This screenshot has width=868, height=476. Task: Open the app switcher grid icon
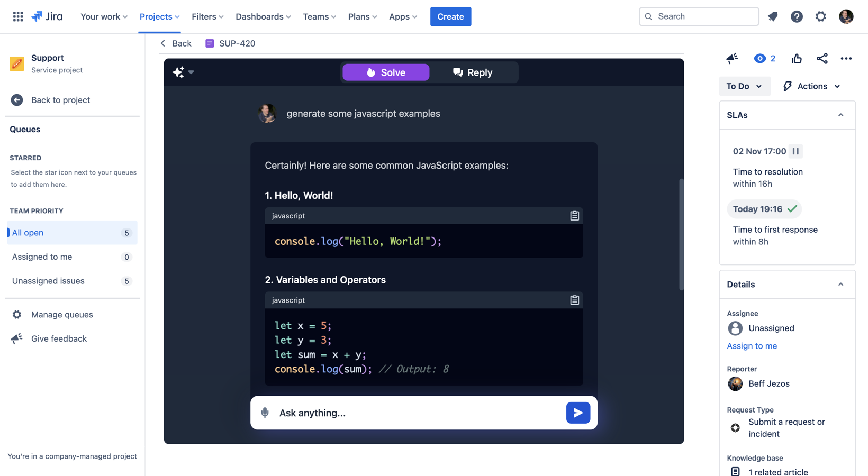(18, 16)
